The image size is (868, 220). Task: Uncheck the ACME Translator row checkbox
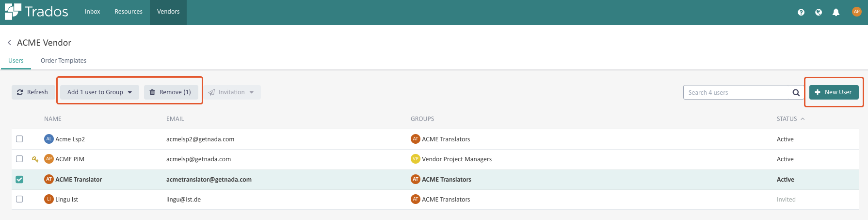pos(19,179)
